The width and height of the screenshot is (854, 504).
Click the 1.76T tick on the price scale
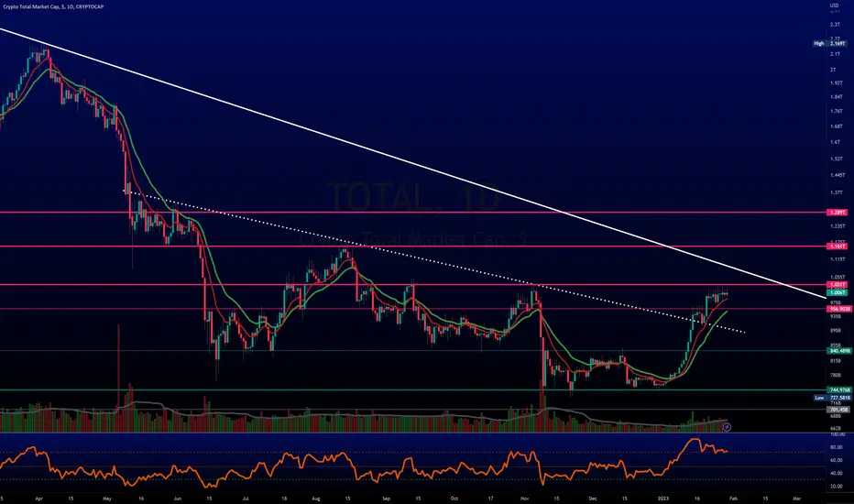coord(837,111)
